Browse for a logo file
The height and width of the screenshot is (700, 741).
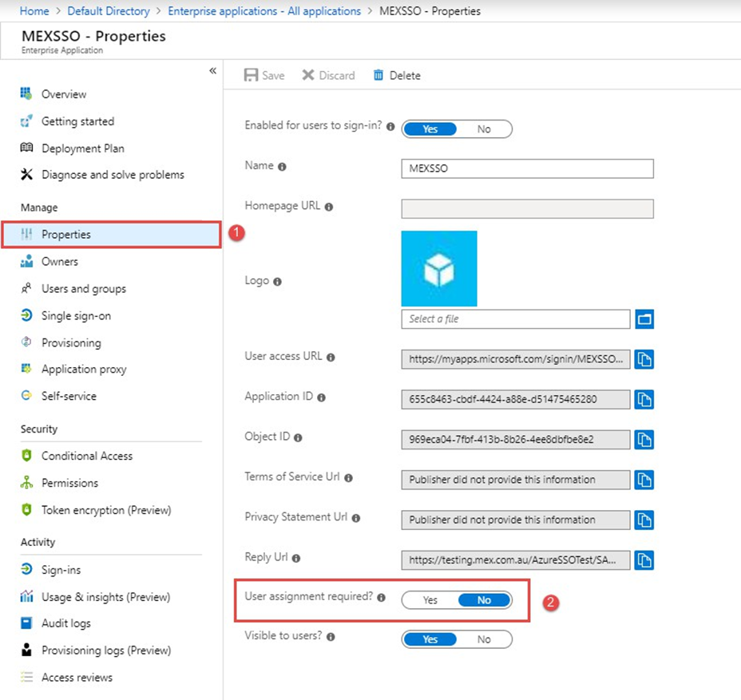(x=644, y=319)
